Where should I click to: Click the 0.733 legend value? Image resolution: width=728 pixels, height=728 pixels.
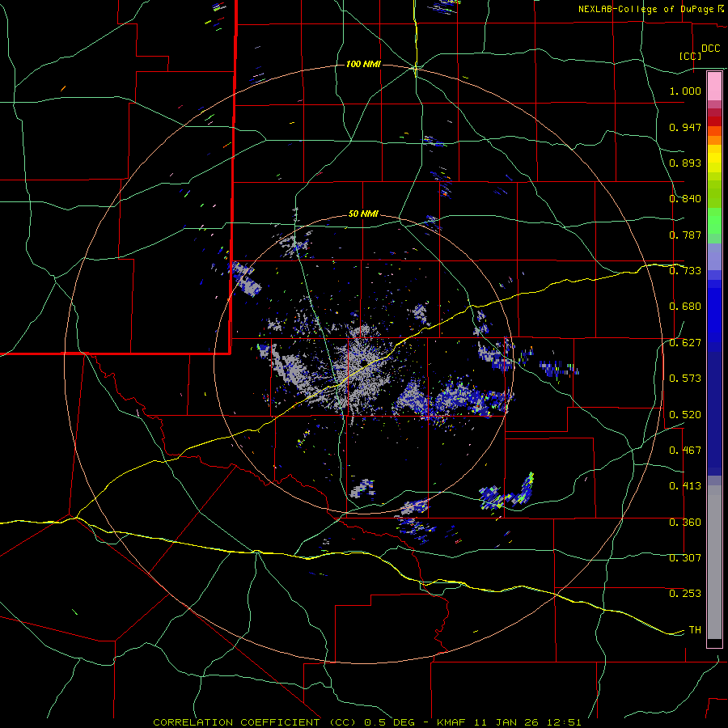click(x=685, y=271)
